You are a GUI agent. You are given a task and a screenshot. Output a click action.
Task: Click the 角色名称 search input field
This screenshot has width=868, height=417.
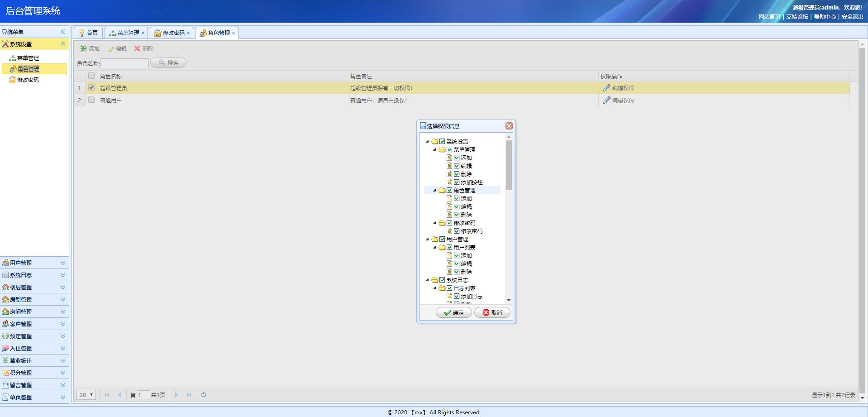(x=124, y=63)
